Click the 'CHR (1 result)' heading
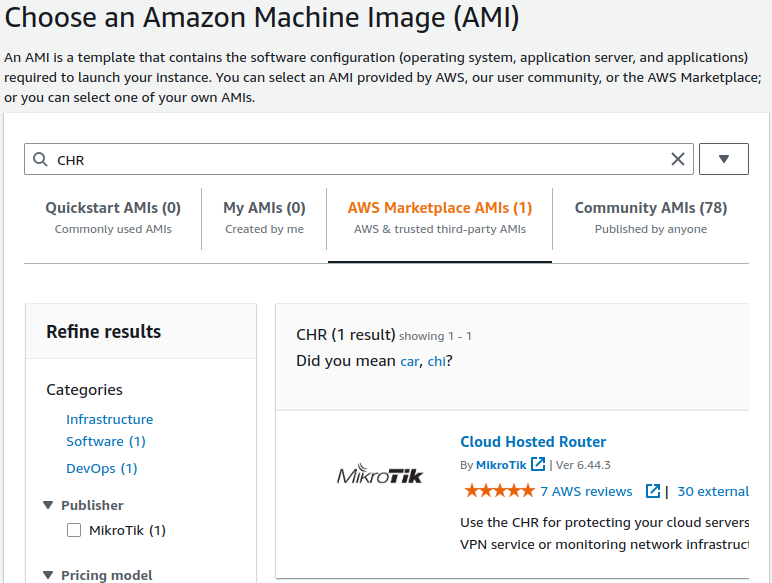 (x=346, y=335)
